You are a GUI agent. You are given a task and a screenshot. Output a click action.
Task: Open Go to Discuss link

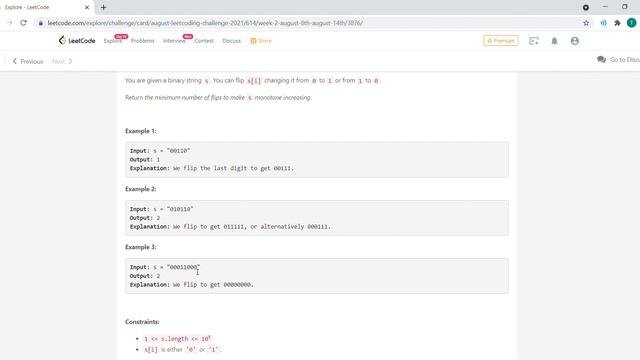click(618, 60)
